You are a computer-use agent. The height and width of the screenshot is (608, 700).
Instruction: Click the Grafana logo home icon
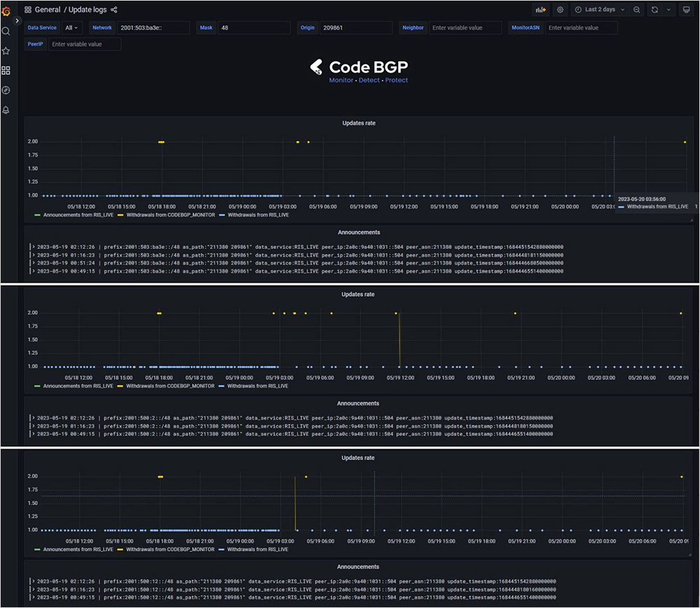pos(6,10)
